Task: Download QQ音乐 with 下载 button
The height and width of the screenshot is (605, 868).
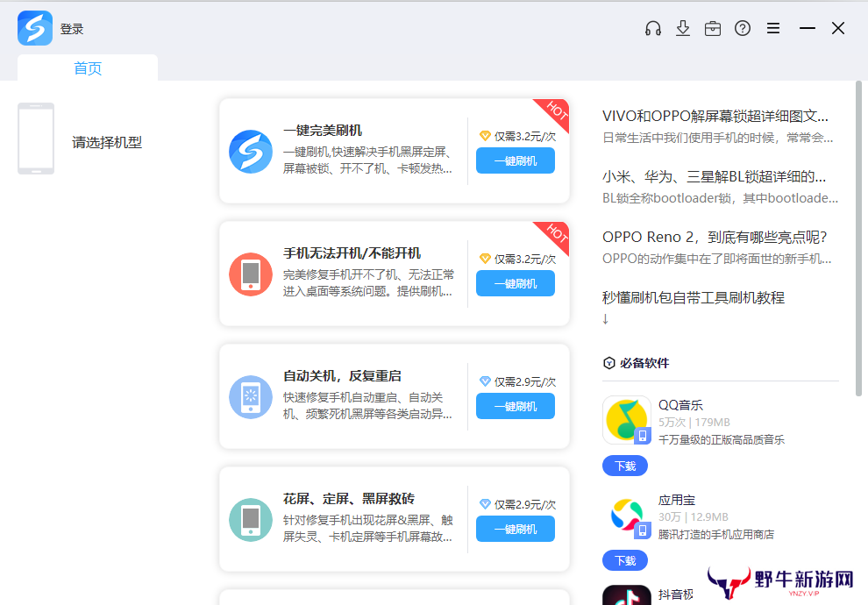Action: coord(625,466)
